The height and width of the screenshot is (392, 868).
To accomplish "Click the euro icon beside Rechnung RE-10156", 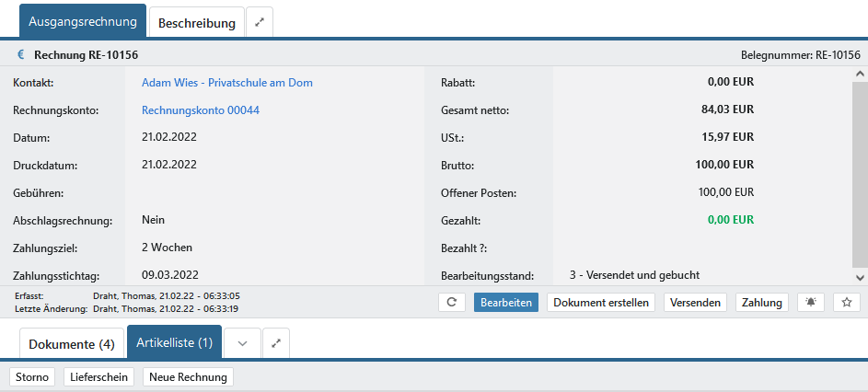I will pos(21,55).
